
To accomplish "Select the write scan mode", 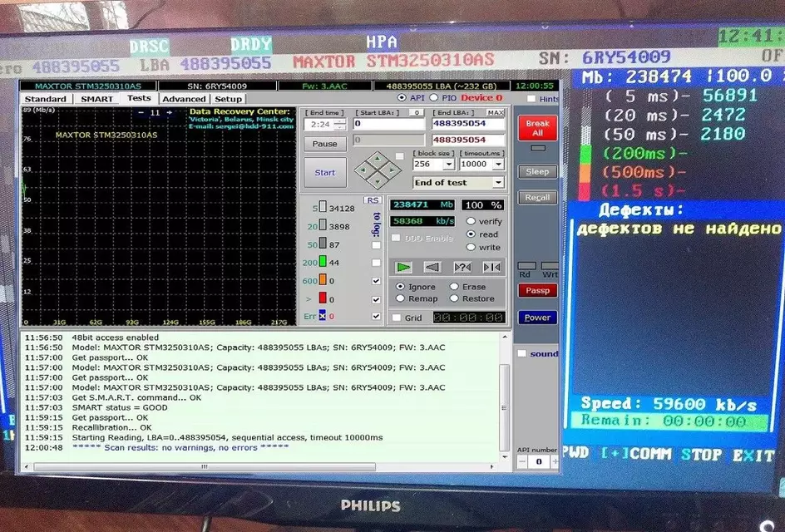I will [471, 247].
